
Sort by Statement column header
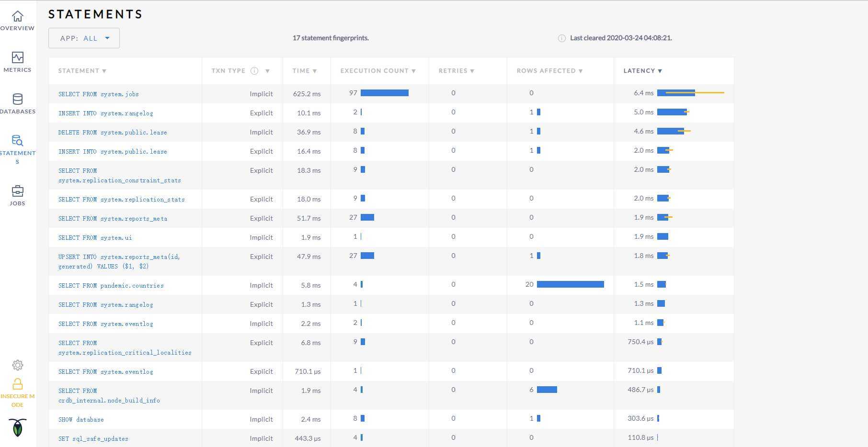click(x=82, y=71)
